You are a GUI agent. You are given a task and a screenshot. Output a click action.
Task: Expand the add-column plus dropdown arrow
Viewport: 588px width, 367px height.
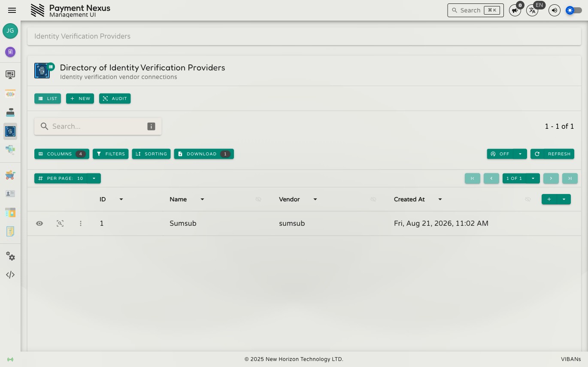pyautogui.click(x=564, y=199)
